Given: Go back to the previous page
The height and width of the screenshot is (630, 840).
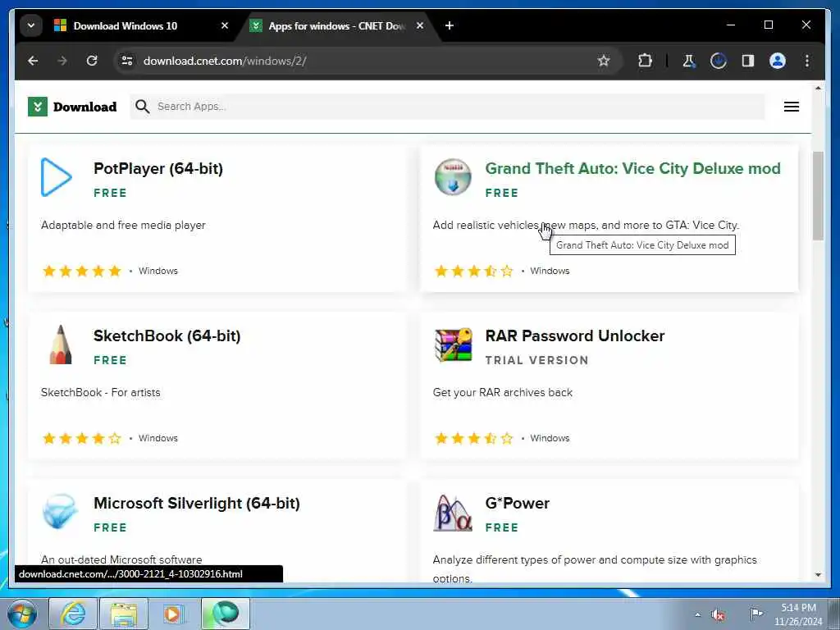Looking at the screenshot, I should tap(33, 61).
